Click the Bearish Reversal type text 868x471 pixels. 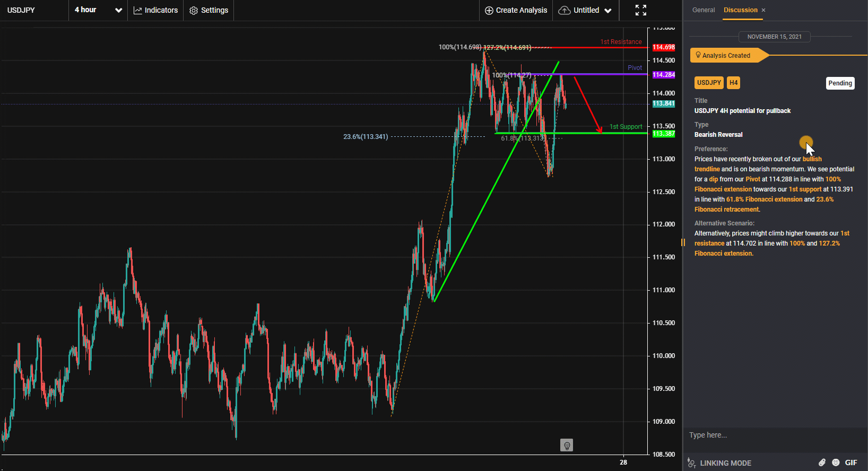718,135
